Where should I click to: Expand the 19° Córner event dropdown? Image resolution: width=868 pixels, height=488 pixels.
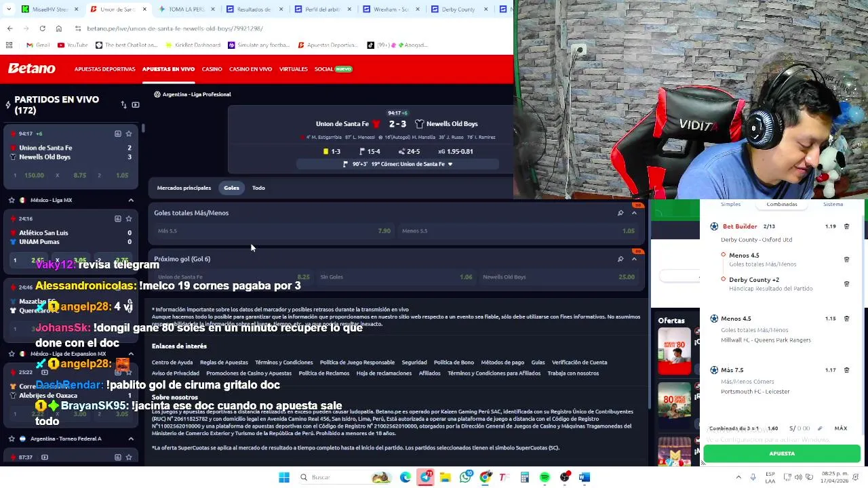pyautogui.click(x=450, y=164)
